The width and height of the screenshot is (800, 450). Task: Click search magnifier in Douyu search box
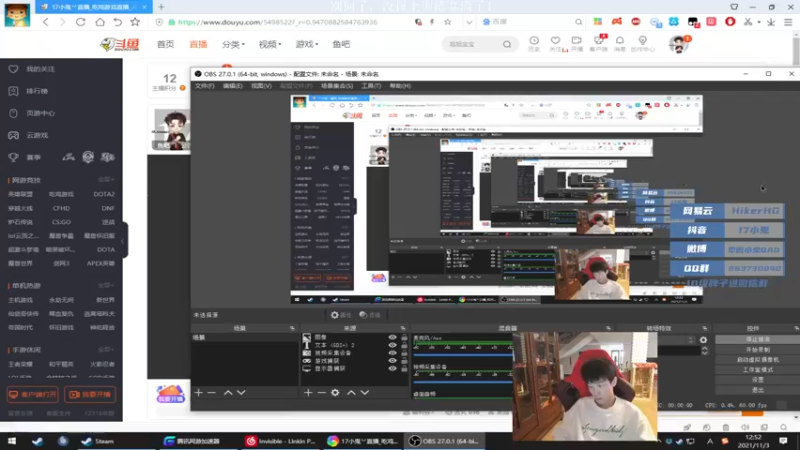(507, 44)
